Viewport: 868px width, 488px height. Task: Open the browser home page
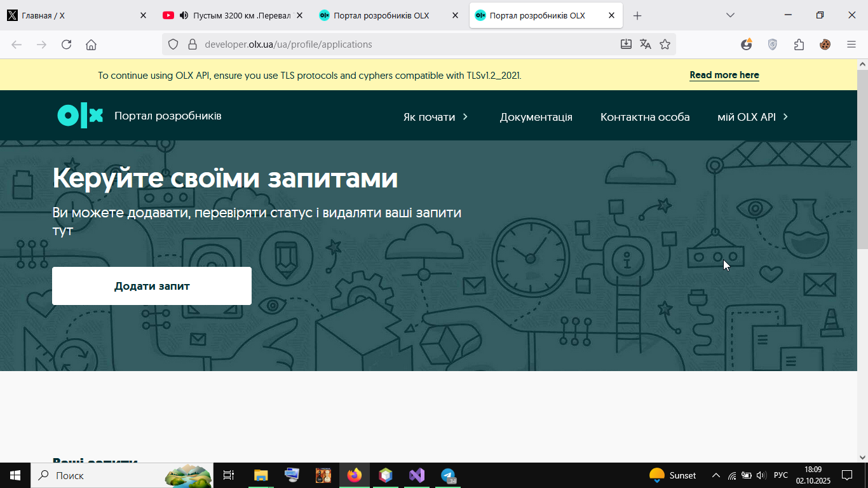tap(91, 44)
